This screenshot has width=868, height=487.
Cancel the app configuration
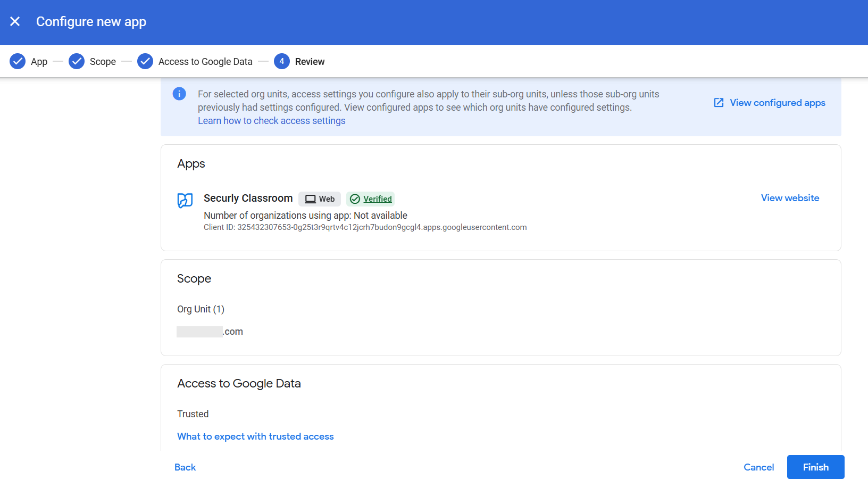coord(758,467)
